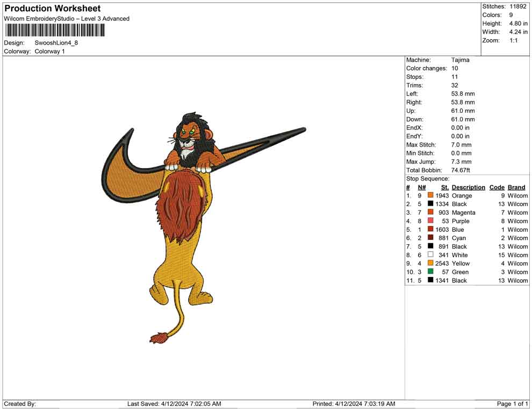Click the zoom value '1:1'
Image resolution: width=532 pixels, height=409 pixels.
pos(513,40)
